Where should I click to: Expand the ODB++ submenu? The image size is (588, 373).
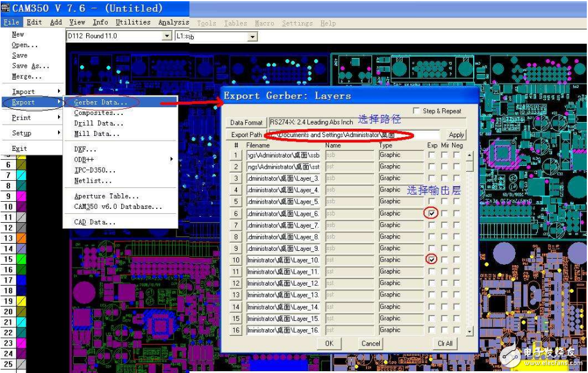pos(84,159)
